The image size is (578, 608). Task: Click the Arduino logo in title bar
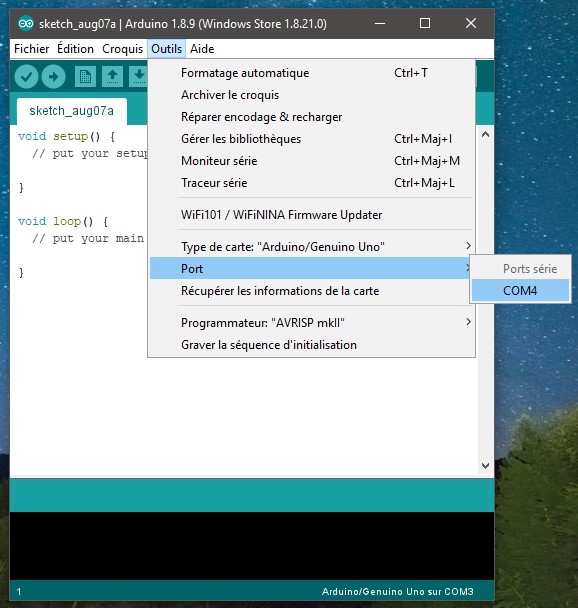point(26,24)
